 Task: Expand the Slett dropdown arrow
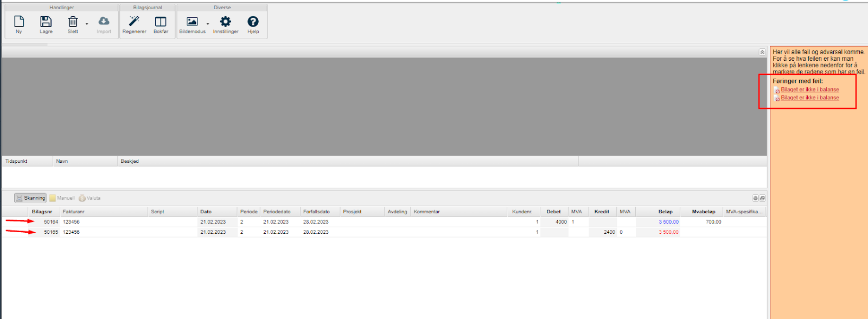click(87, 24)
